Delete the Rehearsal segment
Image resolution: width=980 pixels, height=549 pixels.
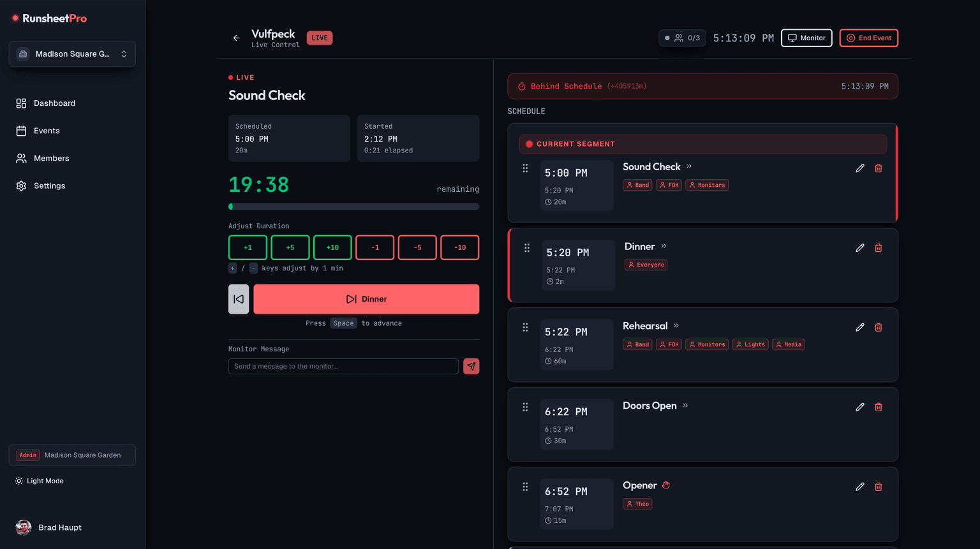[x=879, y=328]
